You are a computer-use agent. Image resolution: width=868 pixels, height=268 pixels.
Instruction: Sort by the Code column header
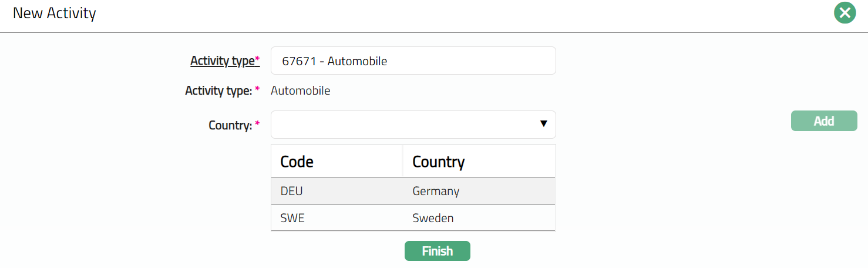pyautogui.click(x=297, y=162)
